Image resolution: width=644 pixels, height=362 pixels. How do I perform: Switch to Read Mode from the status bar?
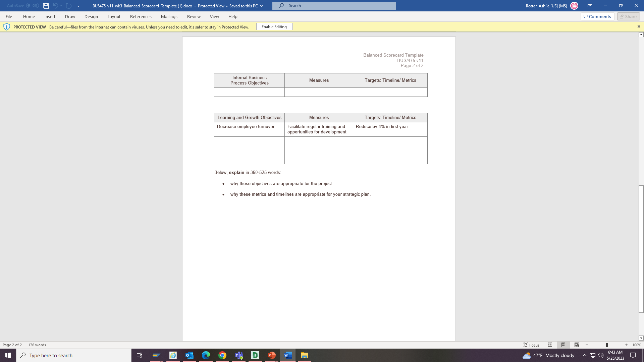pos(549,345)
